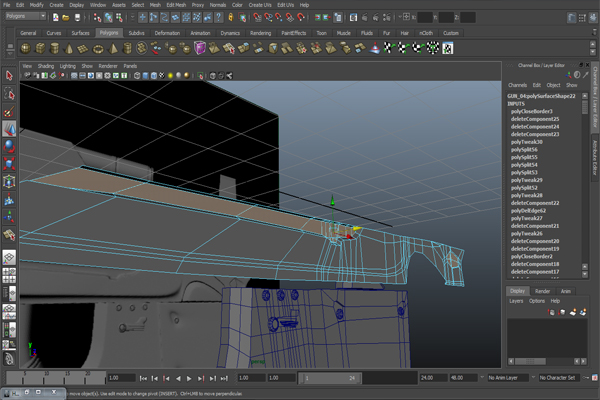Open the Channels menu in Channel Box

pyautogui.click(x=517, y=85)
